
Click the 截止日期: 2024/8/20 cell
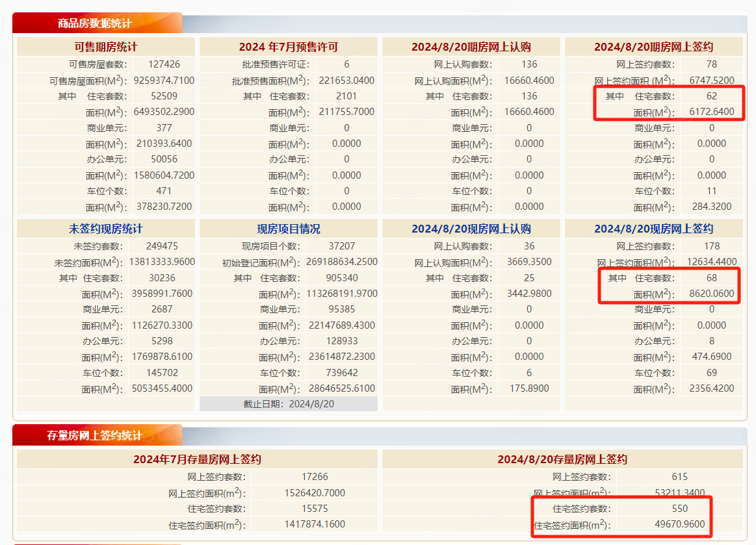(288, 403)
